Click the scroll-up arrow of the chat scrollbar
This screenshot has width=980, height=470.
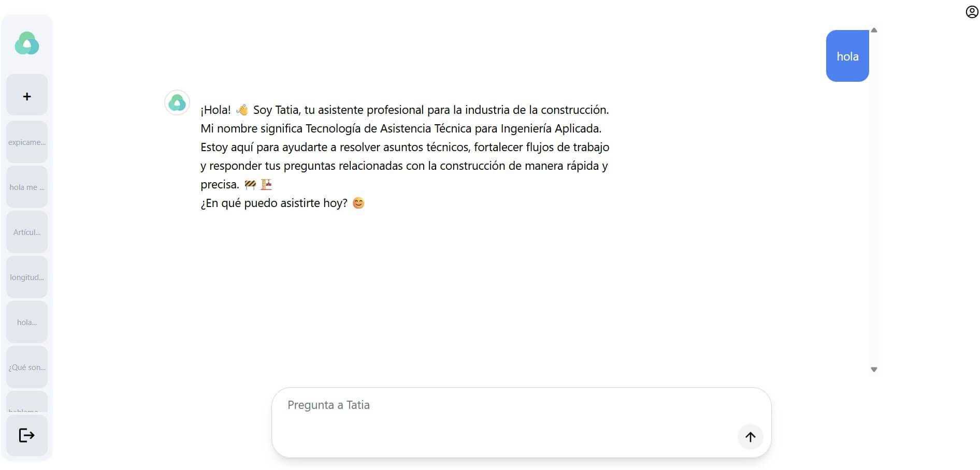click(x=874, y=30)
